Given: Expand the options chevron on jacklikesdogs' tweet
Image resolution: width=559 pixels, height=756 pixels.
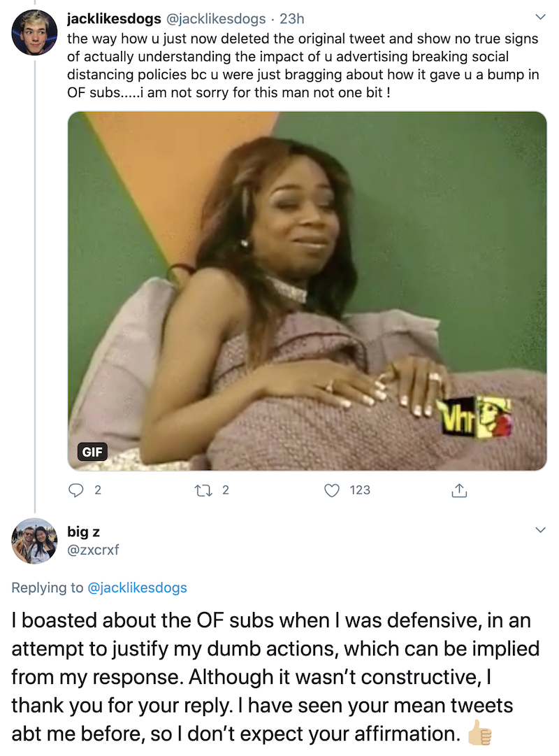Looking at the screenshot, I should coord(539,17).
